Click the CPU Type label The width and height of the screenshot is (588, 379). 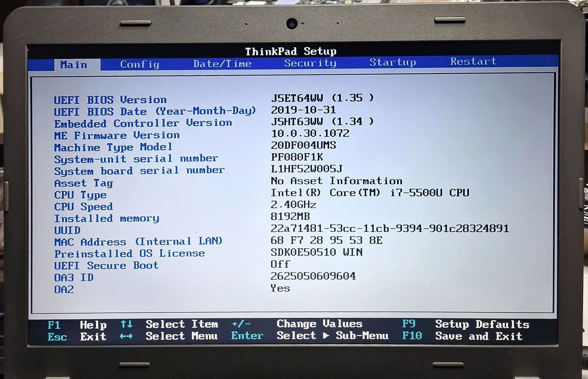[81, 195]
